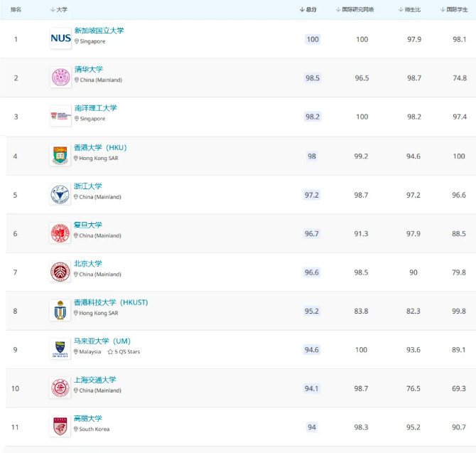The height and width of the screenshot is (453, 476).
Task: Click 91.3 research network value for 复旦大学
Action: 361,234
